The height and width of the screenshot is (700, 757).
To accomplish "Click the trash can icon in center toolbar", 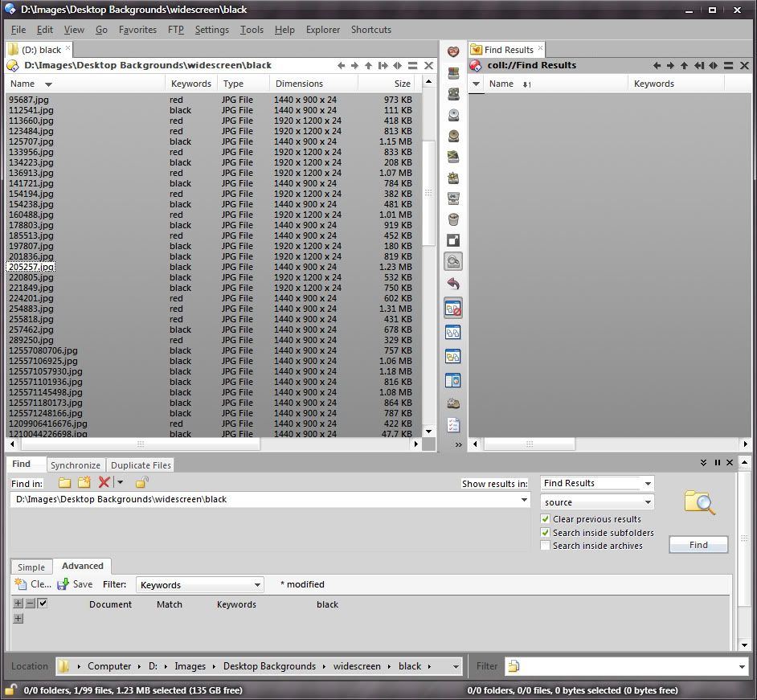I will coord(453,219).
